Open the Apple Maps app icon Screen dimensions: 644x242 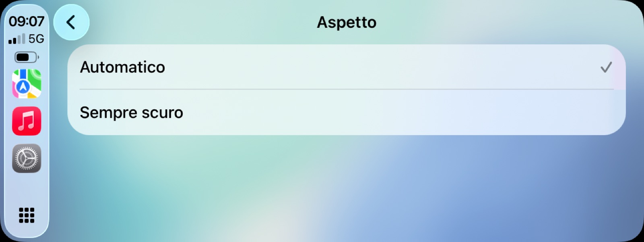pyautogui.click(x=27, y=84)
